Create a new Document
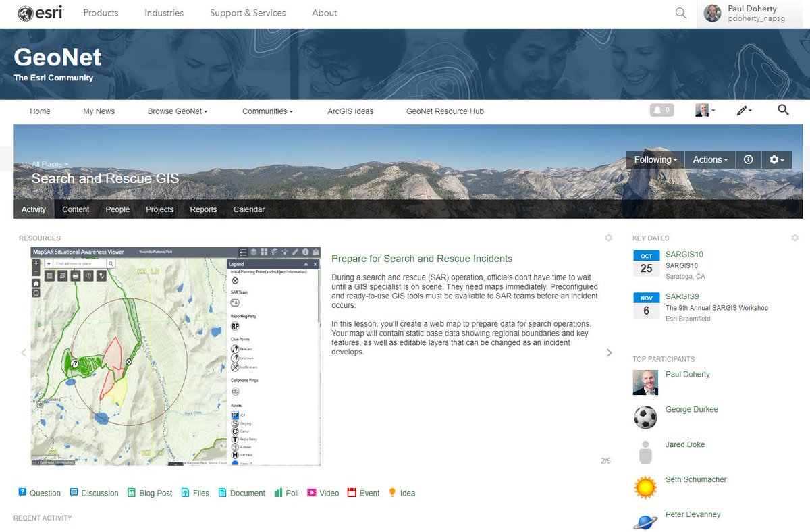This screenshot has width=810, height=532. pyautogui.click(x=242, y=494)
